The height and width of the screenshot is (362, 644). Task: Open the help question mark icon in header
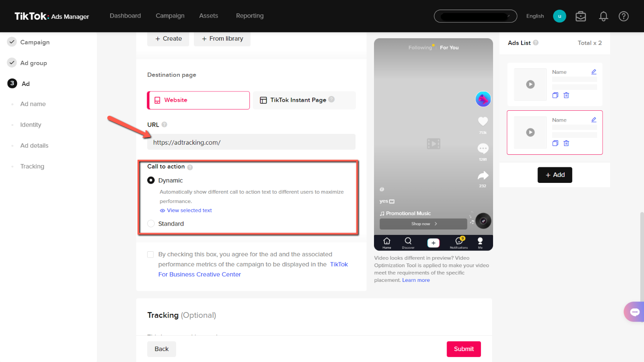pyautogui.click(x=623, y=16)
